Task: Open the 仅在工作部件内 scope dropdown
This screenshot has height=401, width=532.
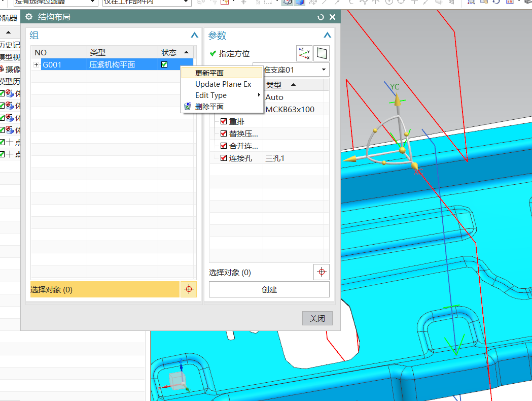Action: 186,2
